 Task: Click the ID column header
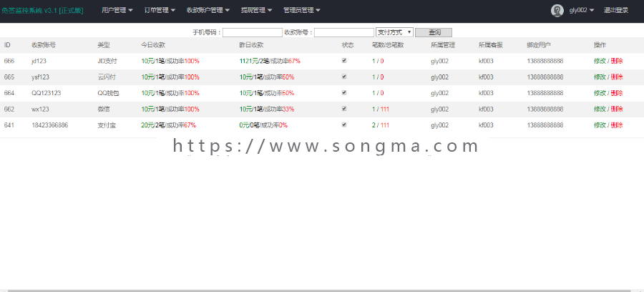pyautogui.click(x=7, y=45)
